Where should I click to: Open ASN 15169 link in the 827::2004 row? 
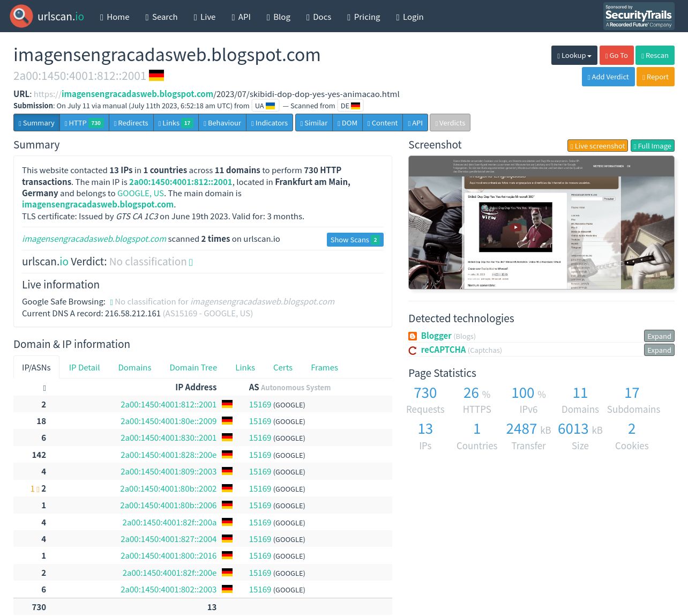[x=260, y=539]
